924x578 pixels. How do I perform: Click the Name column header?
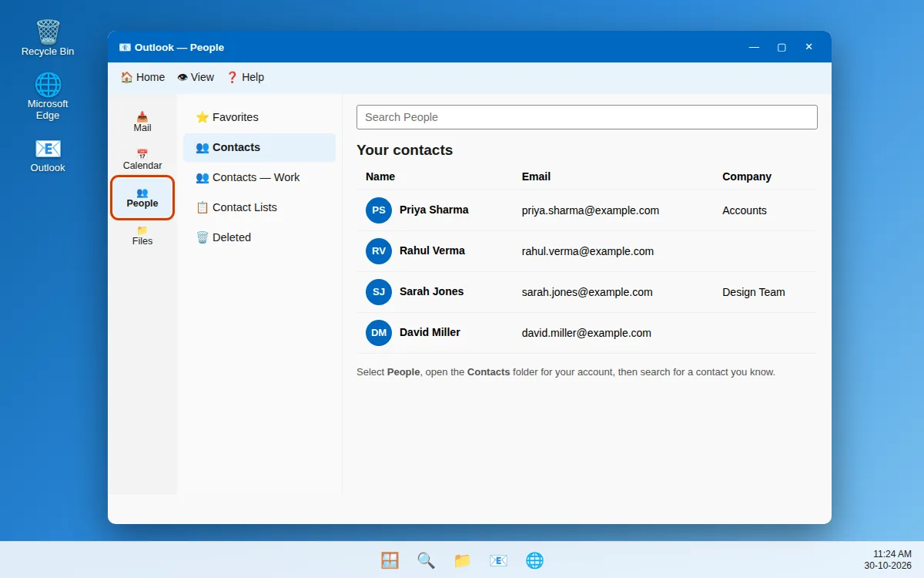click(x=380, y=176)
